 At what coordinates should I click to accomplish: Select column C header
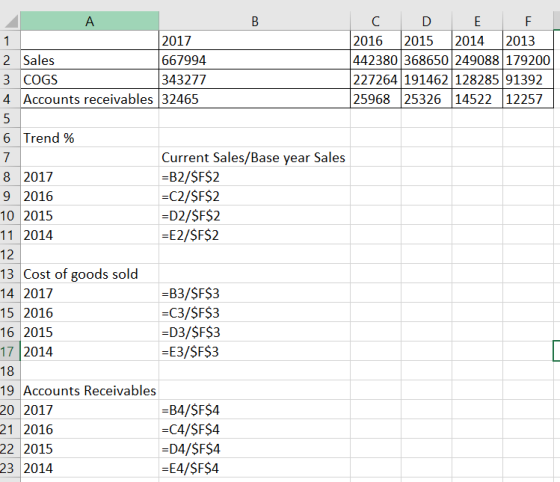[376, 21]
